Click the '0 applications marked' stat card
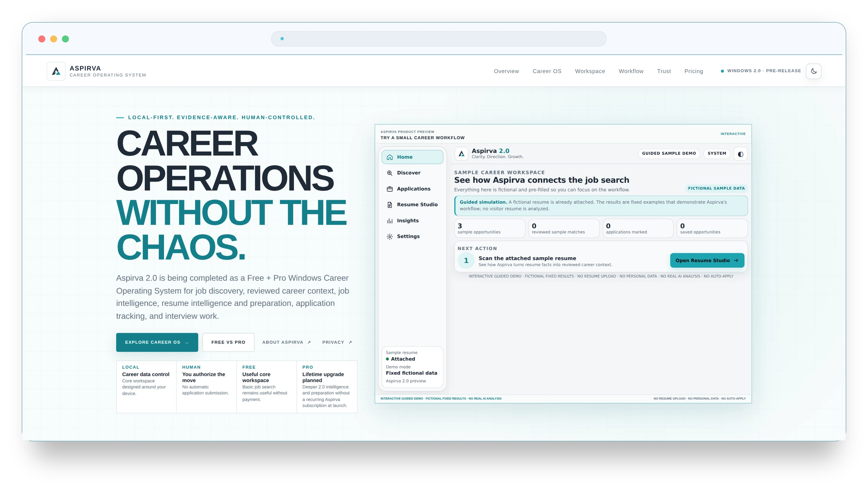The height and width of the screenshot is (482, 868). tap(638, 229)
